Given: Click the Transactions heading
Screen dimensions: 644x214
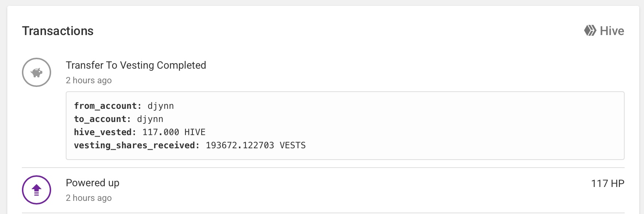Looking at the screenshot, I should coord(58,31).
